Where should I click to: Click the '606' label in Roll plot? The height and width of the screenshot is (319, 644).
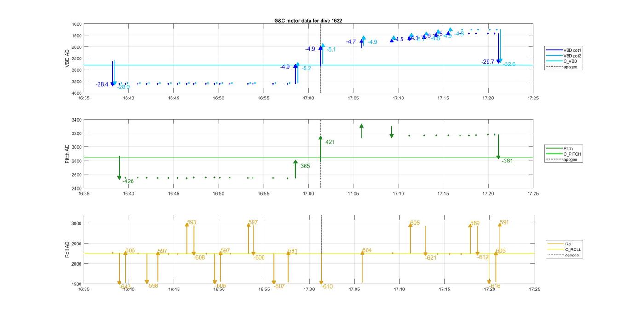click(130, 251)
